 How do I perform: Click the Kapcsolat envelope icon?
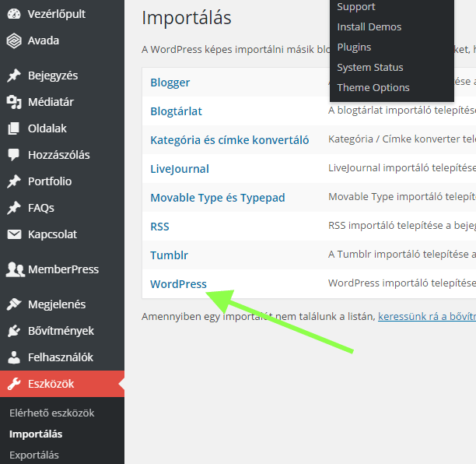[14, 234]
